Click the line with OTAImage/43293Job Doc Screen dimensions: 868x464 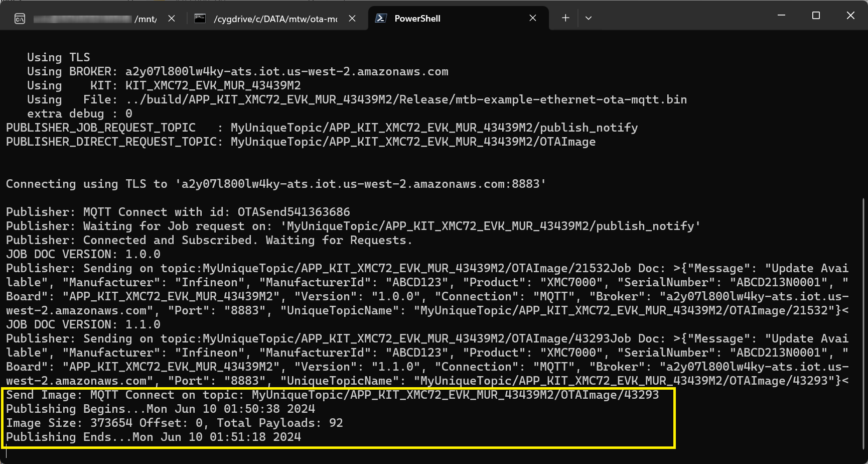(427, 338)
